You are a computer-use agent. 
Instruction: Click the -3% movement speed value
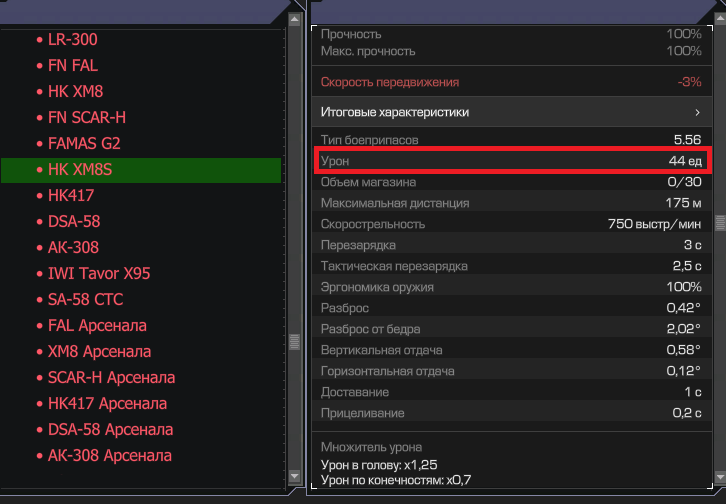point(689,82)
